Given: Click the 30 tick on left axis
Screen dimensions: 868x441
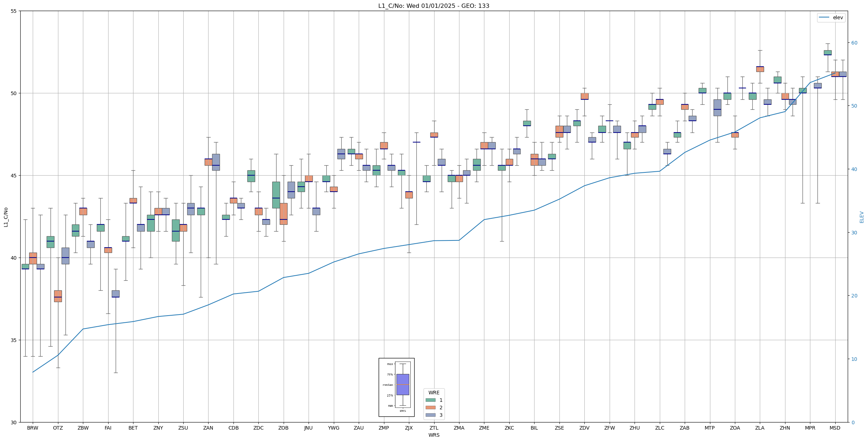Looking at the screenshot, I should (x=14, y=422).
